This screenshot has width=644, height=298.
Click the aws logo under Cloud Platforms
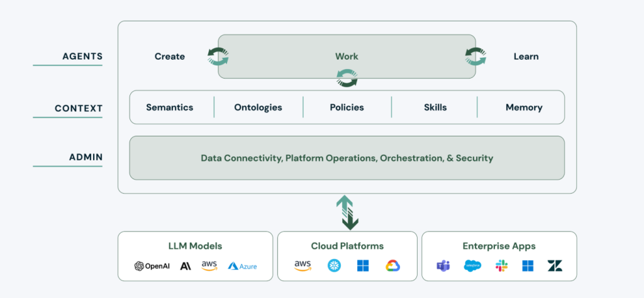303,266
